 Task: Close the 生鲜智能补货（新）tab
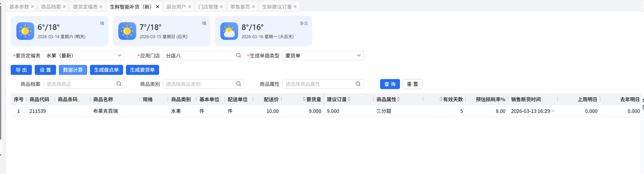pyautogui.click(x=157, y=7)
